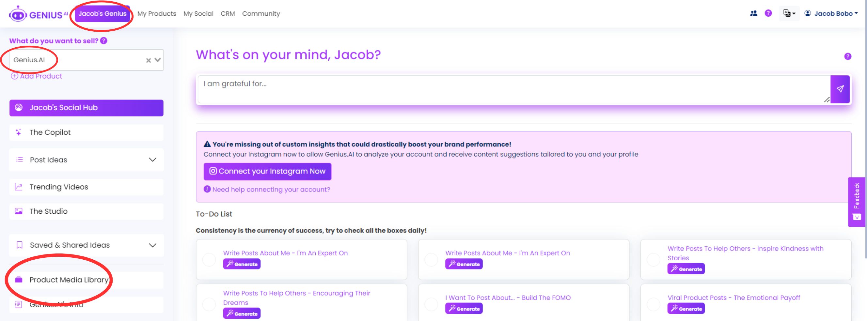Expand Saved & Shared Ideas section

[86, 245]
